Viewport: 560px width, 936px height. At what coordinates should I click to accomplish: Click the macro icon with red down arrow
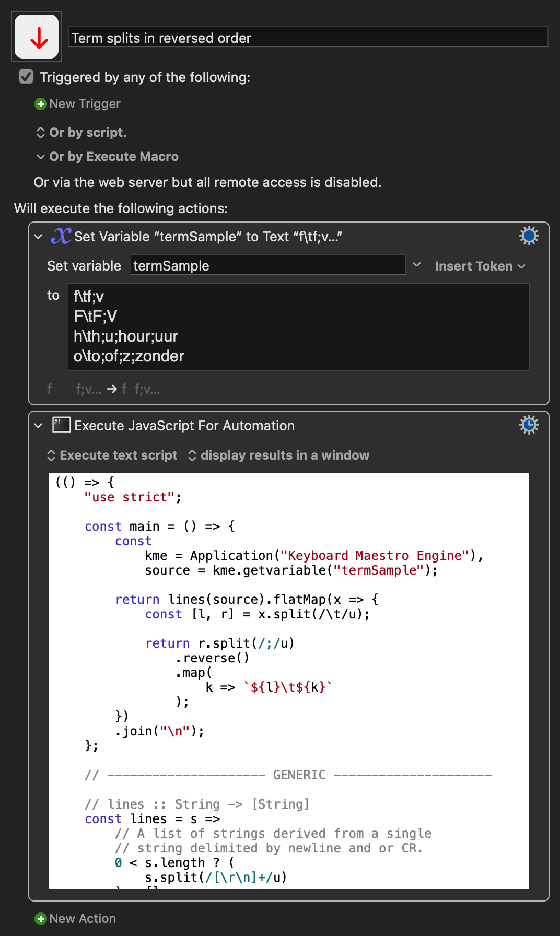(37, 37)
